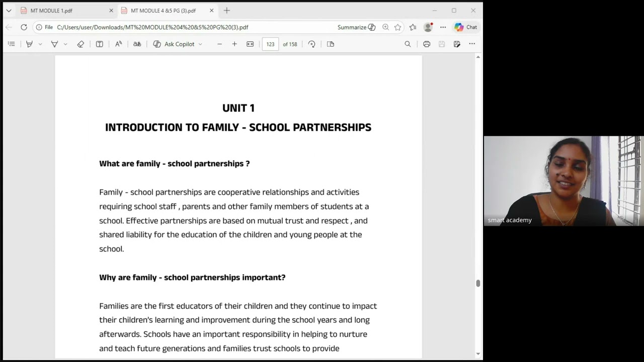
Task: Click the heading 'UNIT 1'
Action: pos(238,108)
